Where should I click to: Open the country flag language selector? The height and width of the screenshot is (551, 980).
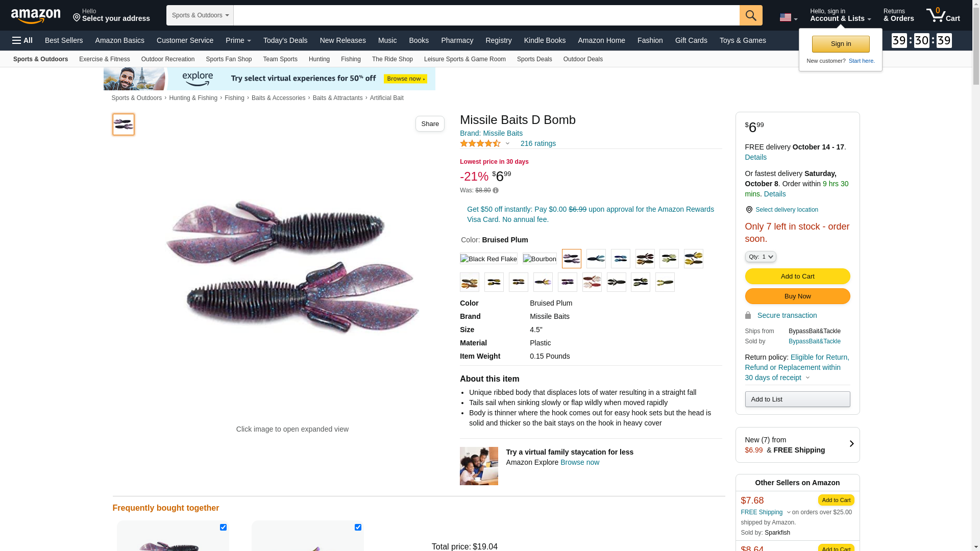[x=788, y=18]
